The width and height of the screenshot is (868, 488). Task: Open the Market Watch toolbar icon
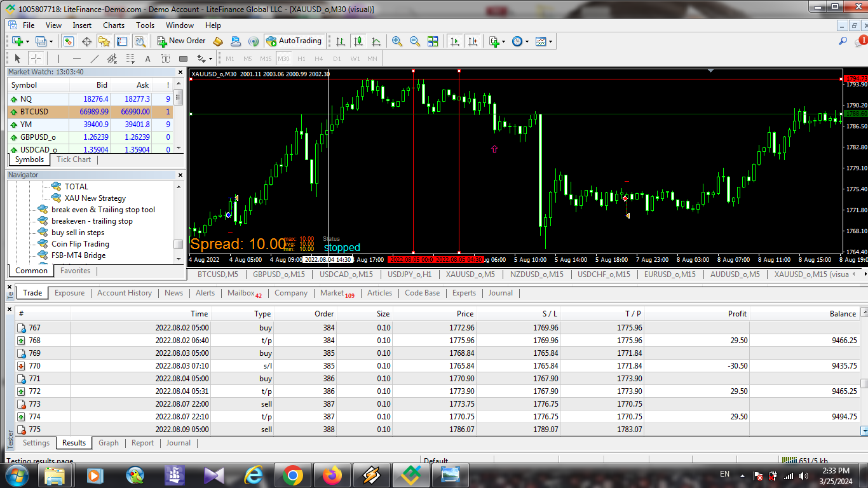click(69, 41)
